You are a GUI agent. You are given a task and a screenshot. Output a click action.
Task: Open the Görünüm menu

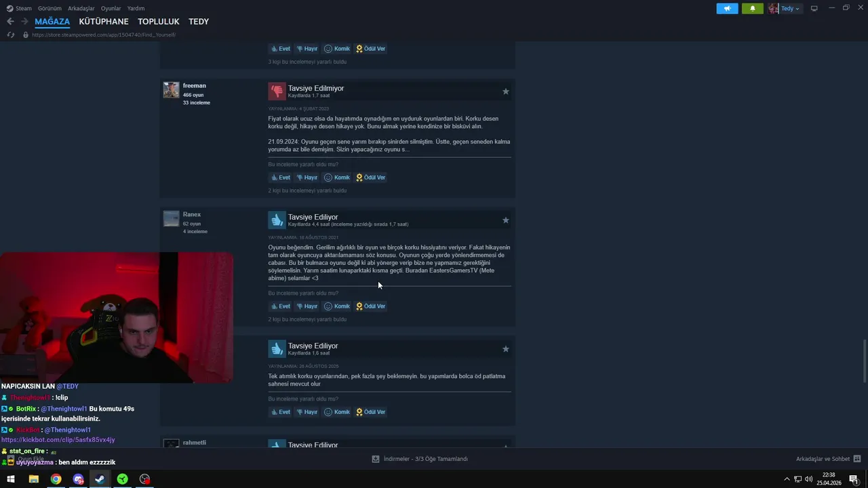(x=50, y=8)
